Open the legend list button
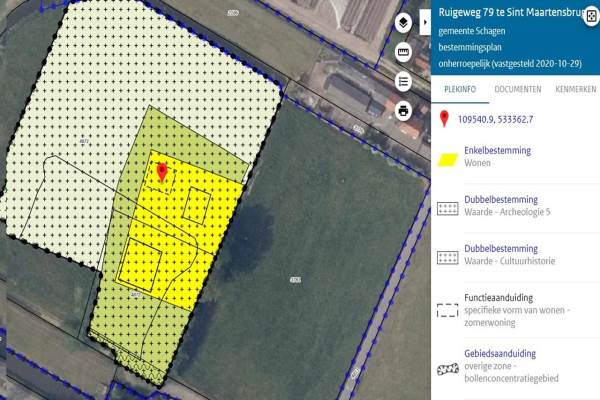 click(403, 82)
